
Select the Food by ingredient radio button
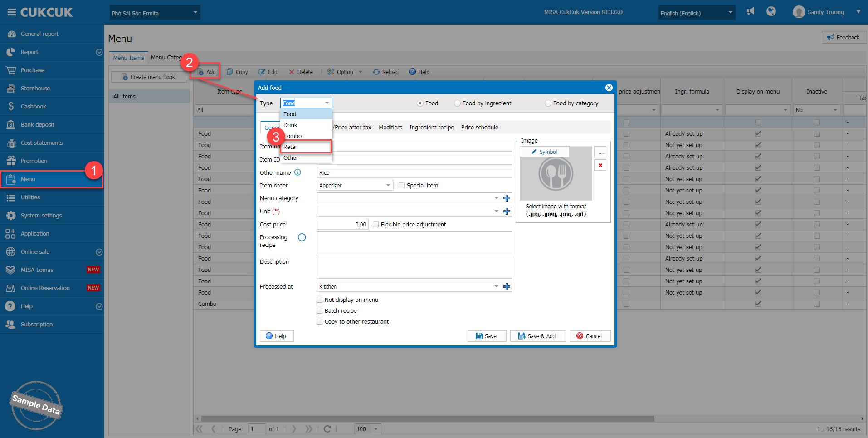click(457, 103)
